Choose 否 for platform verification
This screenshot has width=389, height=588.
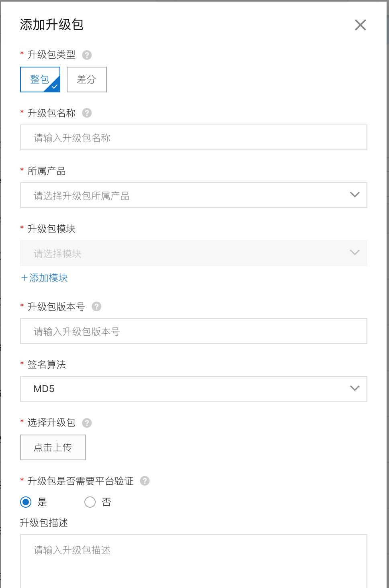coord(90,502)
